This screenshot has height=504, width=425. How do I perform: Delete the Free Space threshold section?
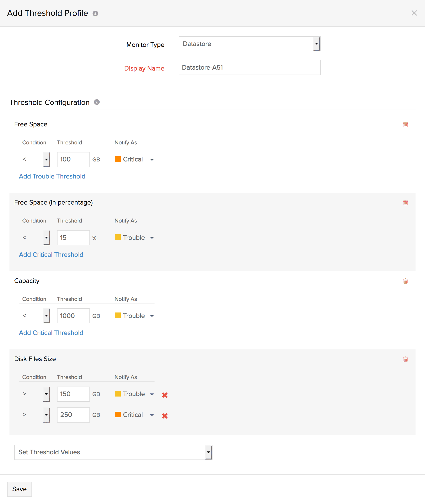[x=405, y=125]
